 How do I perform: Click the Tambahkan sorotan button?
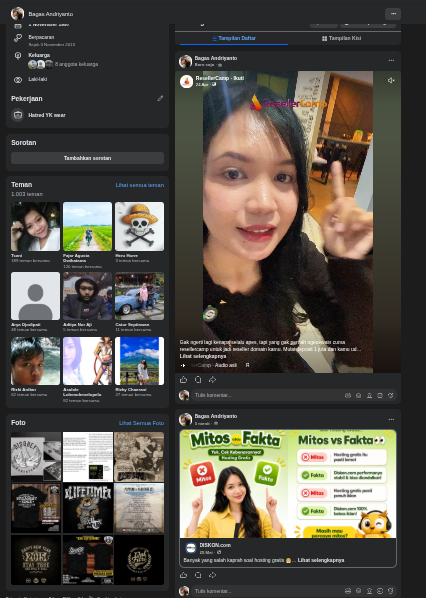pos(87,158)
